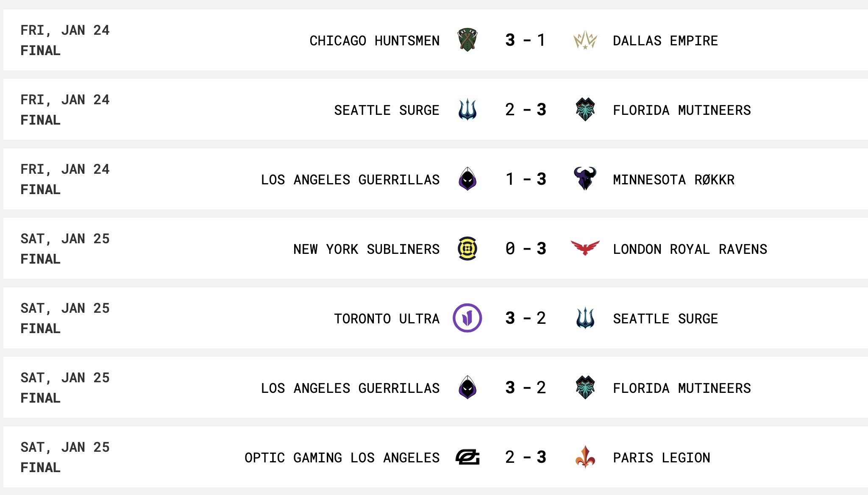This screenshot has height=495, width=868.
Task: Click the Paris Legion fleur-de-lis logo
Action: (x=585, y=457)
